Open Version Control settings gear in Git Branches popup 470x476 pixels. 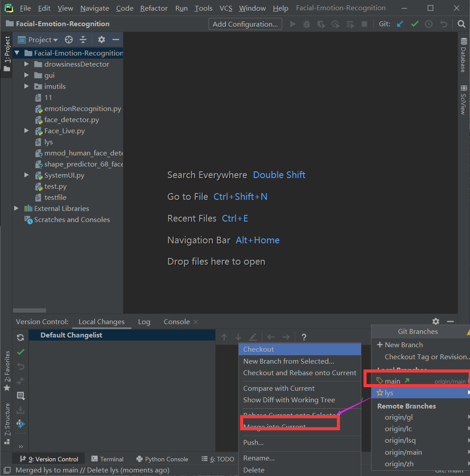pyautogui.click(x=435, y=321)
